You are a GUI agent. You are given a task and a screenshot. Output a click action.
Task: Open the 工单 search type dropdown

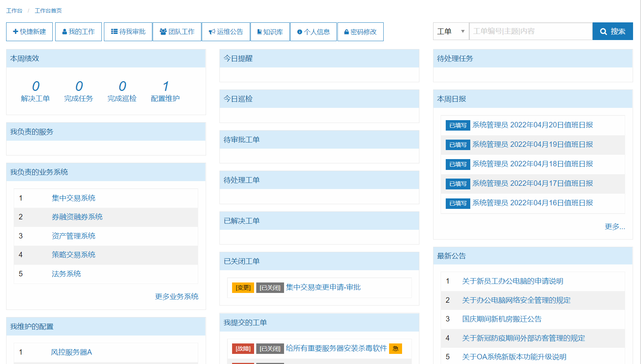pos(451,31)
